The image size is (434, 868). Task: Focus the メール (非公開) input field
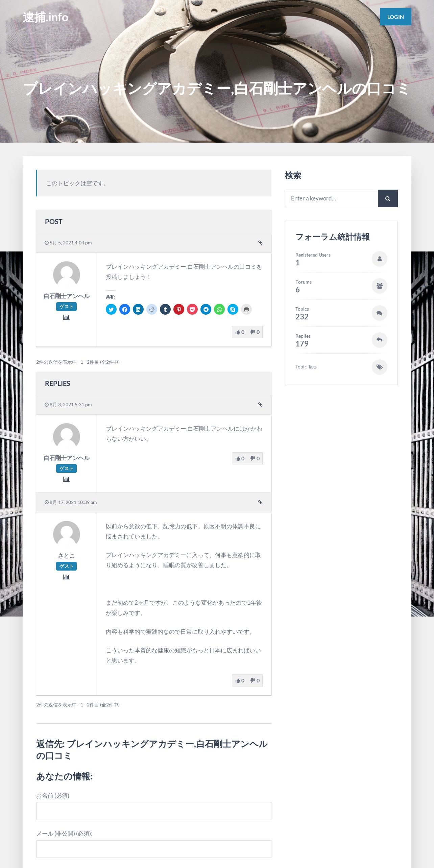(154, 849)
